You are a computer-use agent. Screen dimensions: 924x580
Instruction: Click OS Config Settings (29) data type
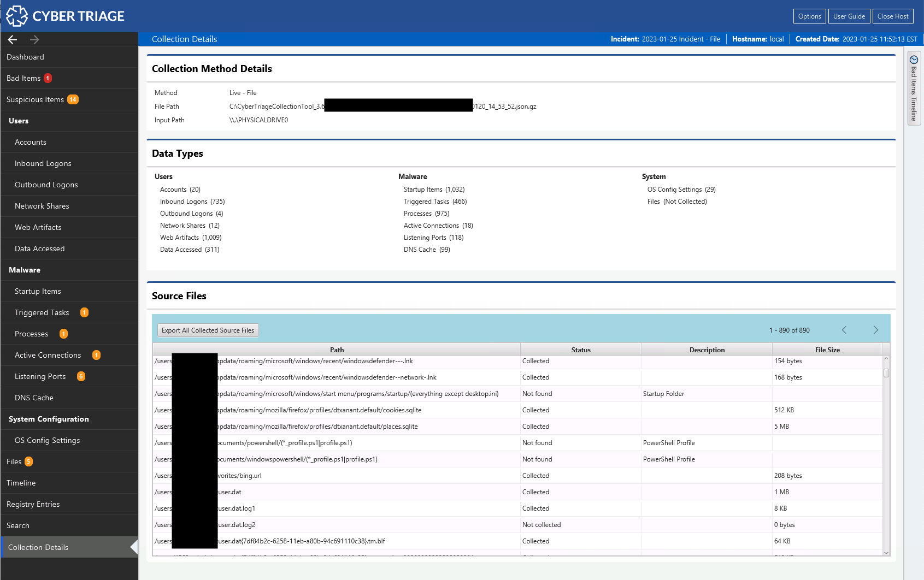[x=681, y=190]
